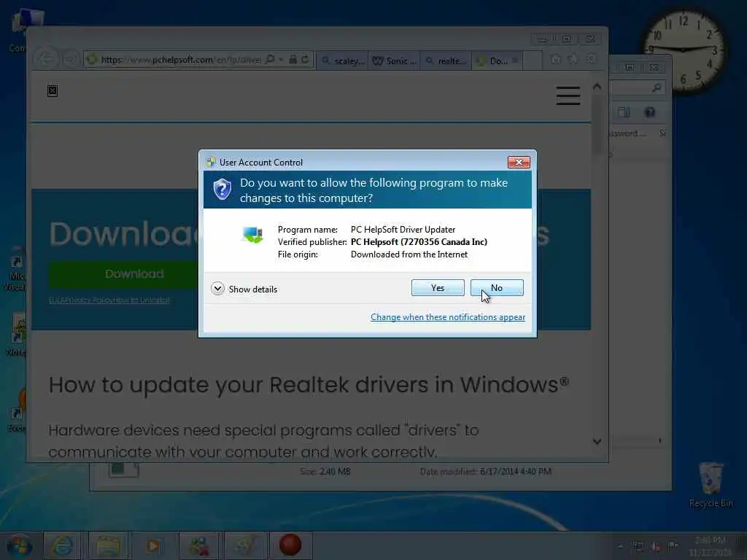Click the browser Forward arrow button
This screenshot has height=560, width=747.
70,60
